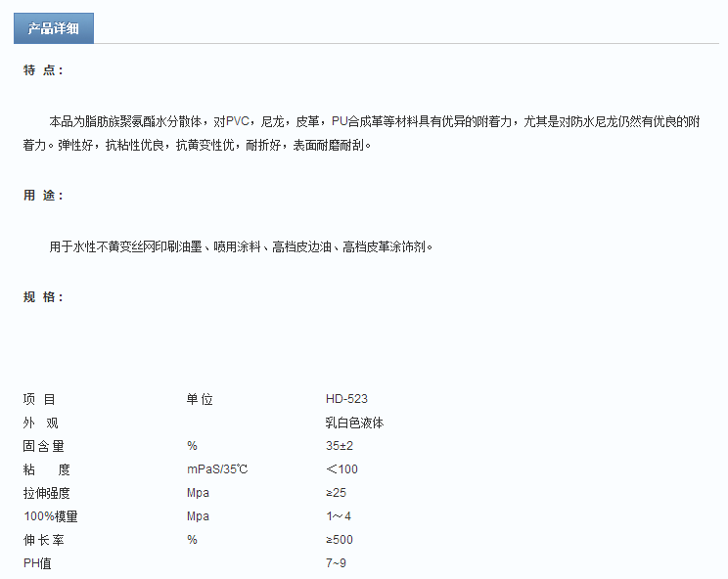This screenshot has height=579, width=728.
Task: Click the 拉伸强度 row label
Action: (x=47, y=493)
